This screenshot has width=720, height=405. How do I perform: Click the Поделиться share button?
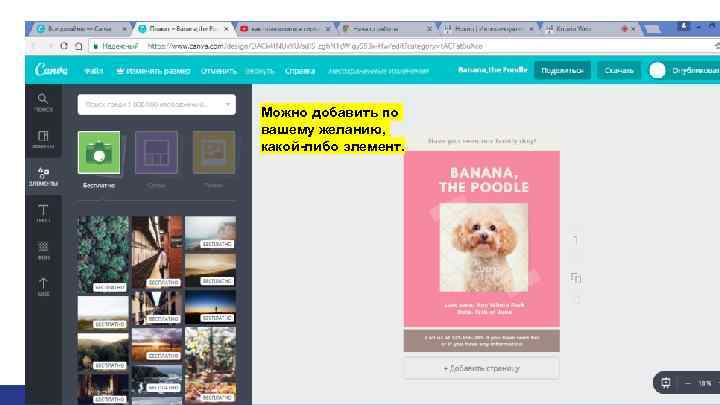pyautogui.click(x=562, y=70)
